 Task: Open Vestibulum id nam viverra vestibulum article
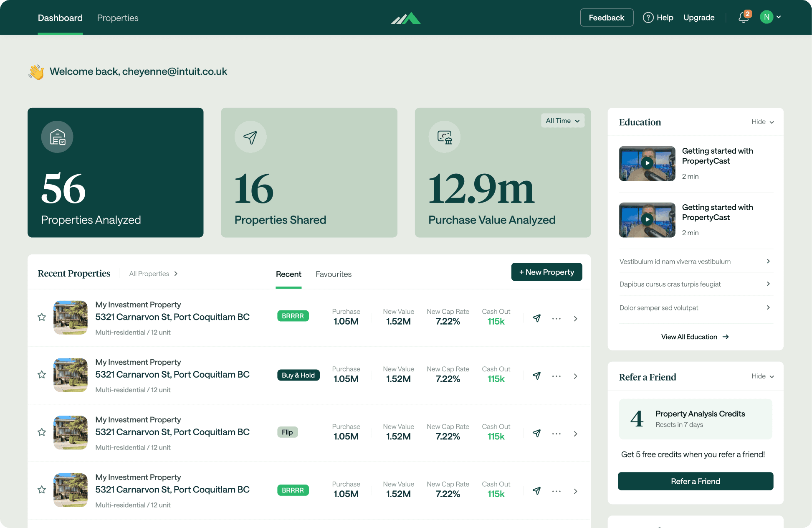(696, 261)
